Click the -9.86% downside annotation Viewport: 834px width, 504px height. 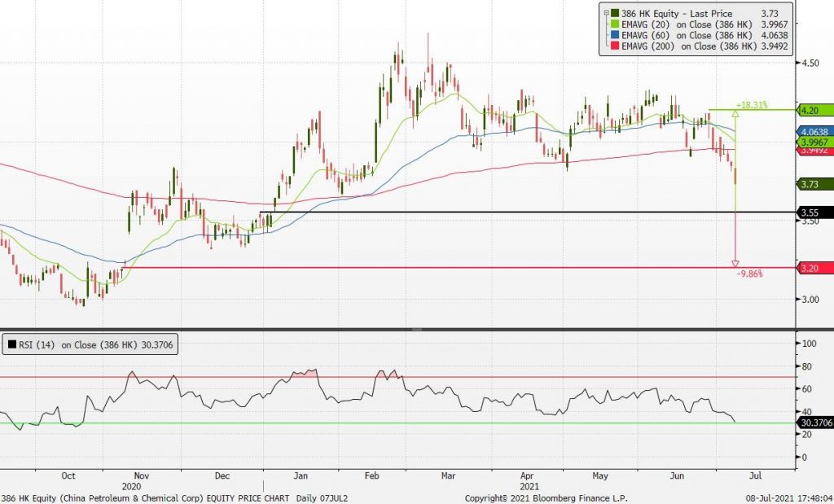point(749,274)
